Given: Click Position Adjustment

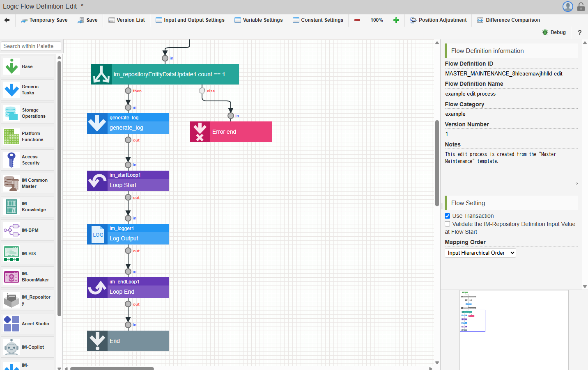Looking at the screenshot, I should [438, 20].
